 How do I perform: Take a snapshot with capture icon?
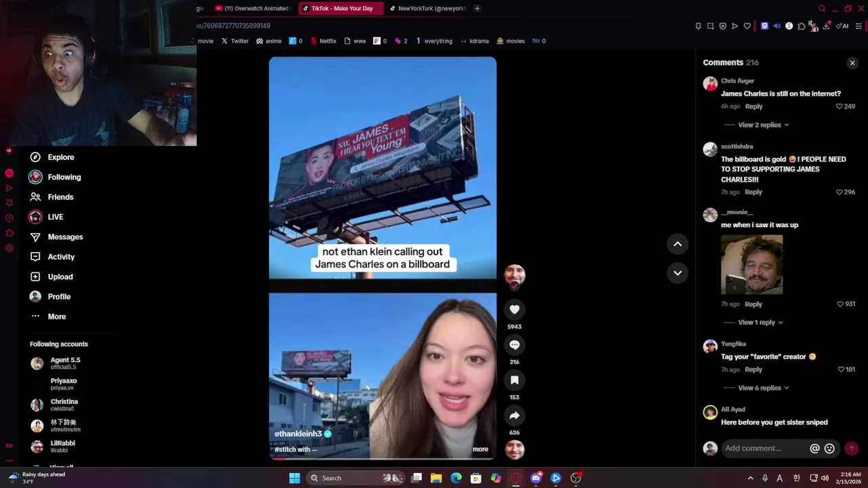710,26
